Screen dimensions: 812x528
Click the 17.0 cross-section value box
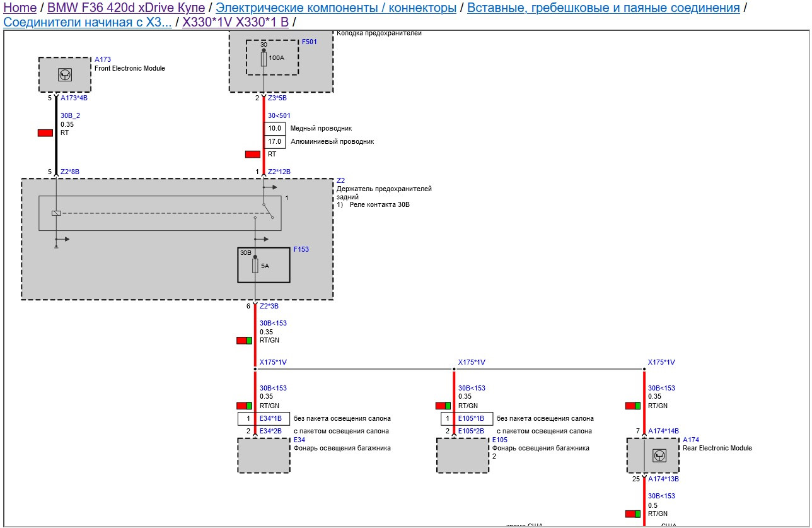click(x=275, y=141)
